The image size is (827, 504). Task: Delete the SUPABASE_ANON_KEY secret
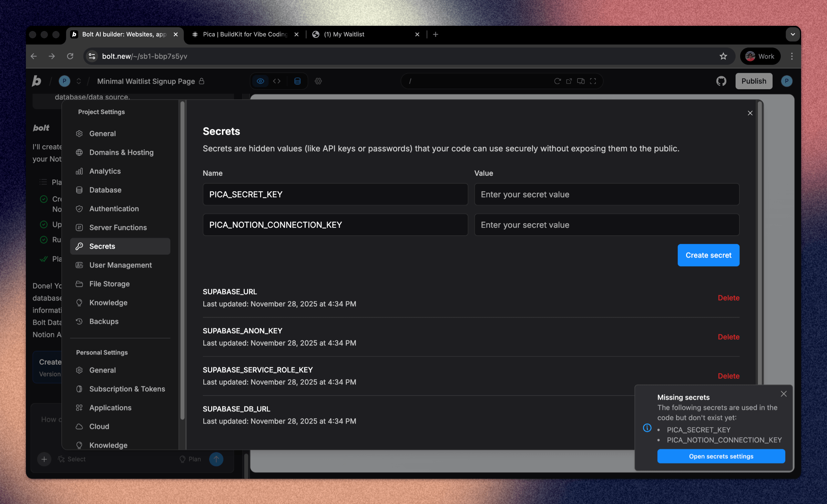point(728,337)
